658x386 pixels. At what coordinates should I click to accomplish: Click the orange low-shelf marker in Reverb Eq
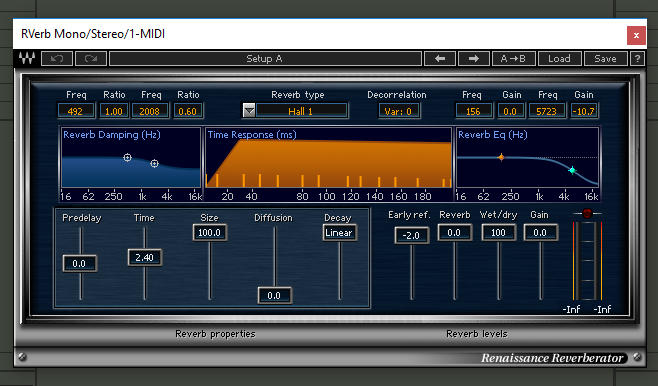[501, 157]
